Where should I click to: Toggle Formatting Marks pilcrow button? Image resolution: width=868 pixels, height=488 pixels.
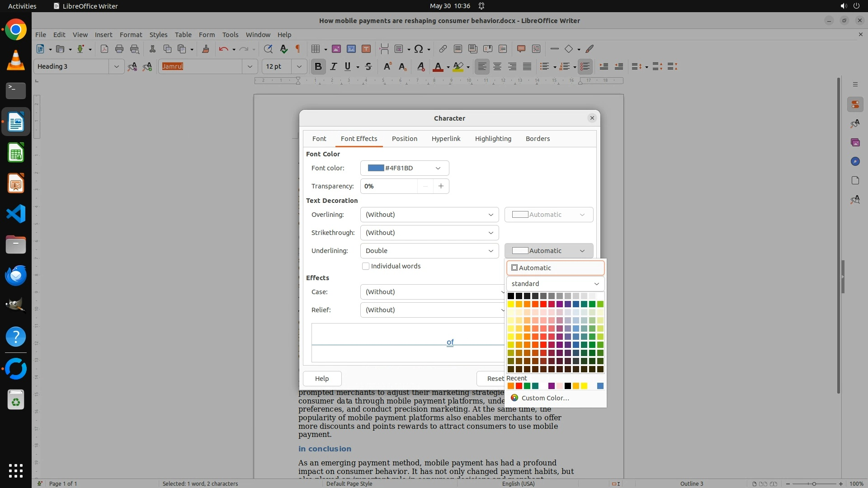(x=298, y=49)
